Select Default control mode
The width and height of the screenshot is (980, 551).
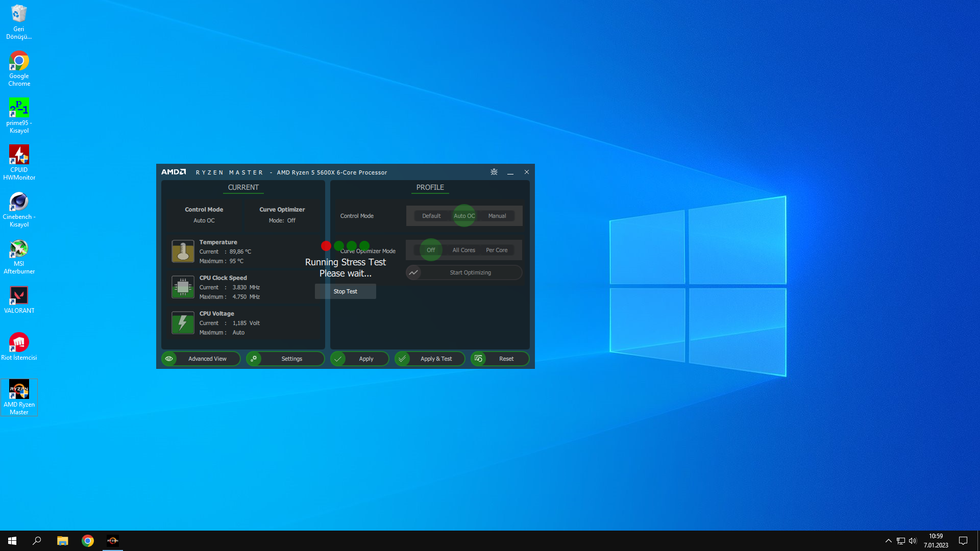click(431, 216)
